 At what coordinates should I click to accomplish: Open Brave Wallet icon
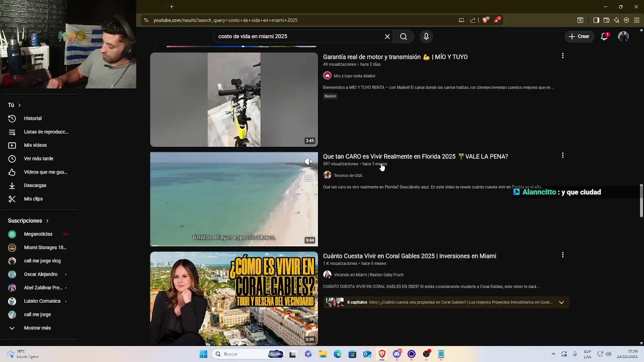pyautogui.click(x=606, y=20)
